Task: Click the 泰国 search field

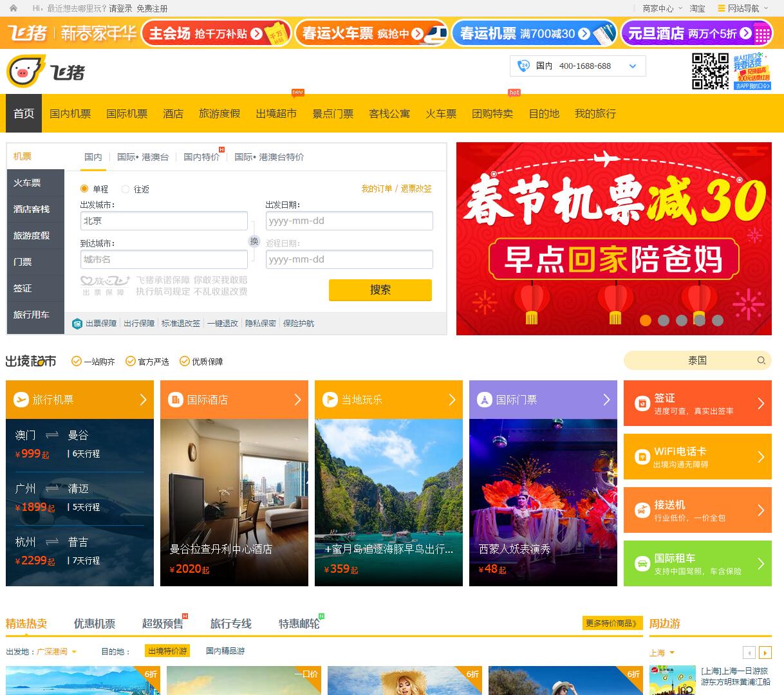Action: (698, 360)
